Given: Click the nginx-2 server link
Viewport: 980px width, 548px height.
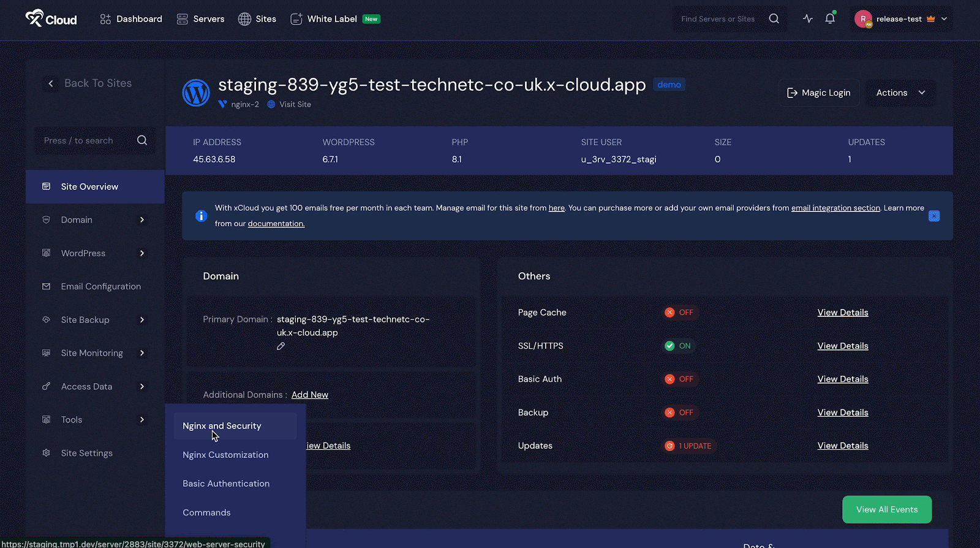Looking at the screenshot, I should point(244,104).
